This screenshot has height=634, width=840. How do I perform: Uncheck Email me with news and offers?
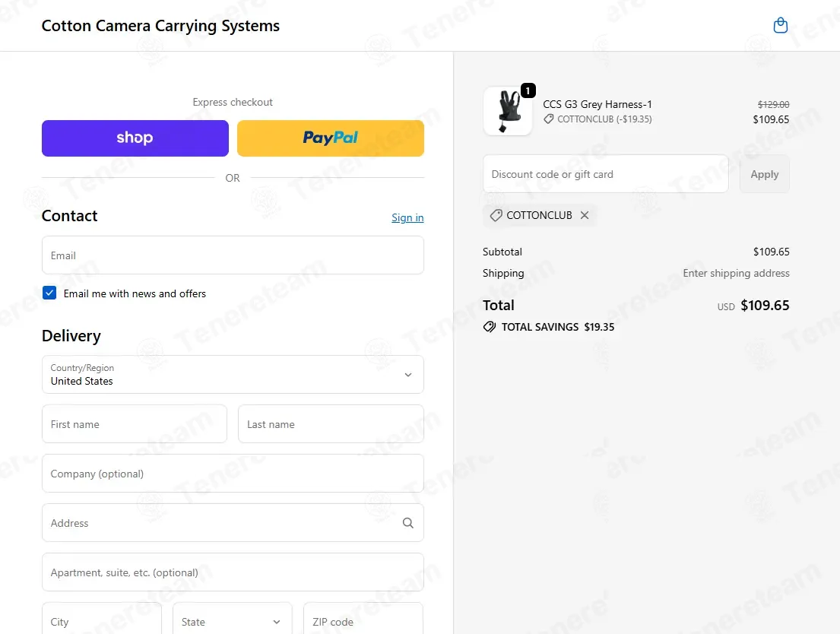[49, 293]
